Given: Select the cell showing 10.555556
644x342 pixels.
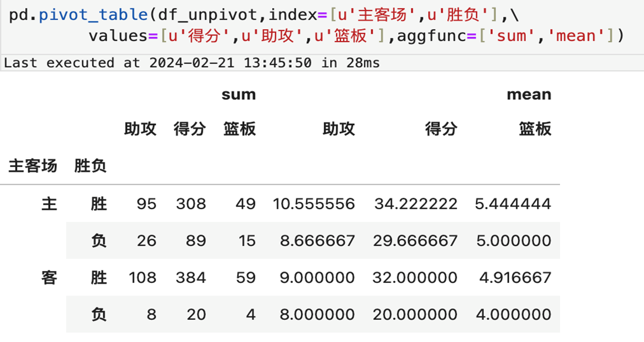Looking at the screenshot, I should click(x=314, y=204).
